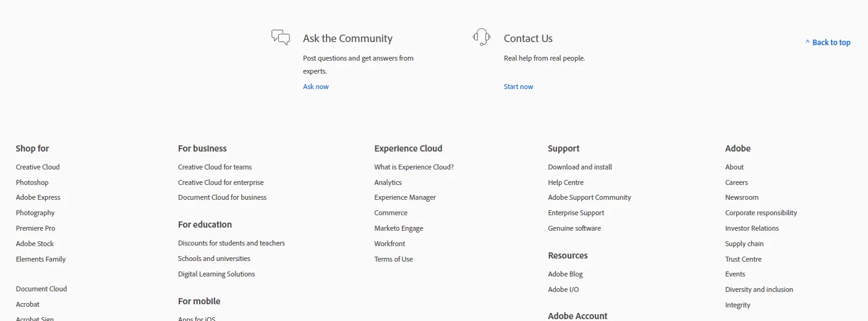Click the Ask the Community speech bubbles icon
This screenshot has width=868, height=321.
[x=281, y=37]
